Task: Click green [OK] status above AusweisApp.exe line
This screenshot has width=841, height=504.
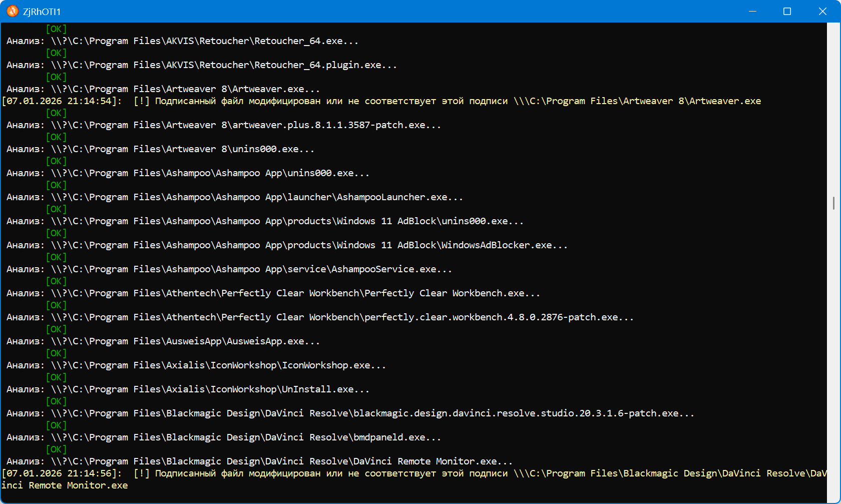Action: (56, 329)
